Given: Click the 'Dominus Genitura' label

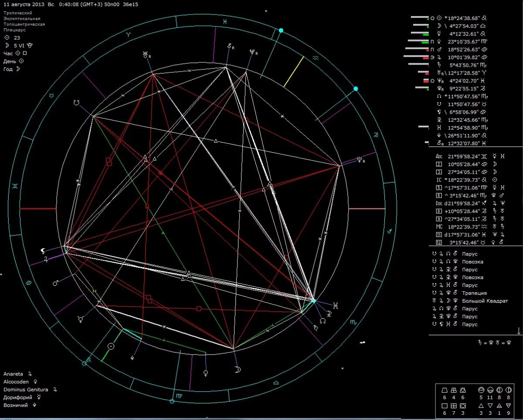Looking at the screenshot, I should coord(25,389).
